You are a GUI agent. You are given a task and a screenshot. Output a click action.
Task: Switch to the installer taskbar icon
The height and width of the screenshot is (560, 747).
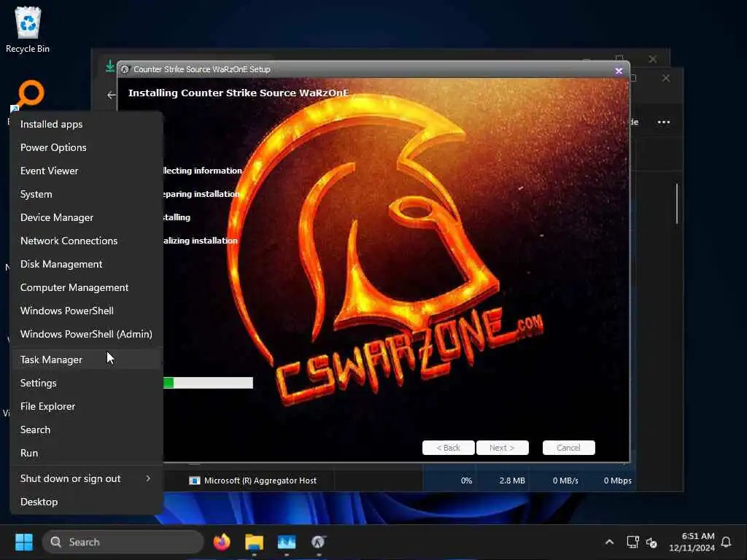318,542
